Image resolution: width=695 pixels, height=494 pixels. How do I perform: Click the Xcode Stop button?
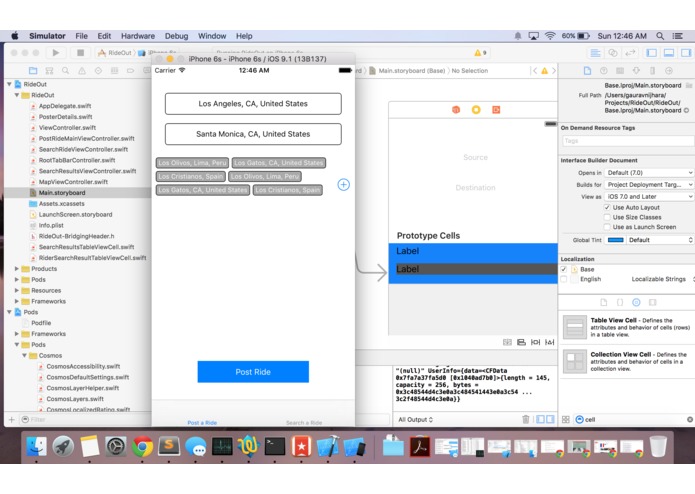[80, 53]
